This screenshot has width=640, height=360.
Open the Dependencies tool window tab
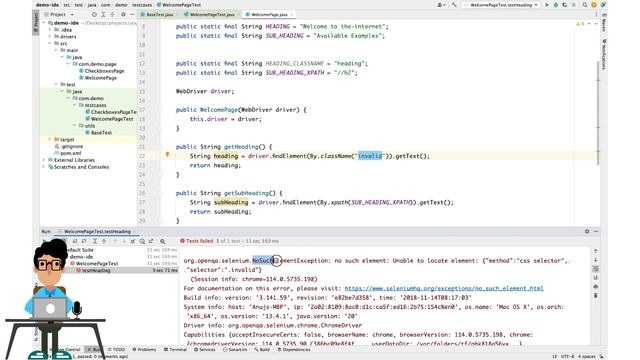click(x=293, y=350)
